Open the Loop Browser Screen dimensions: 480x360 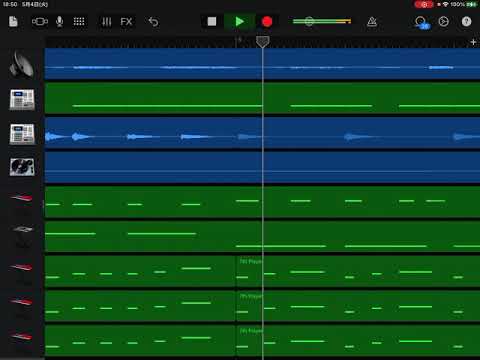point(421,22)
